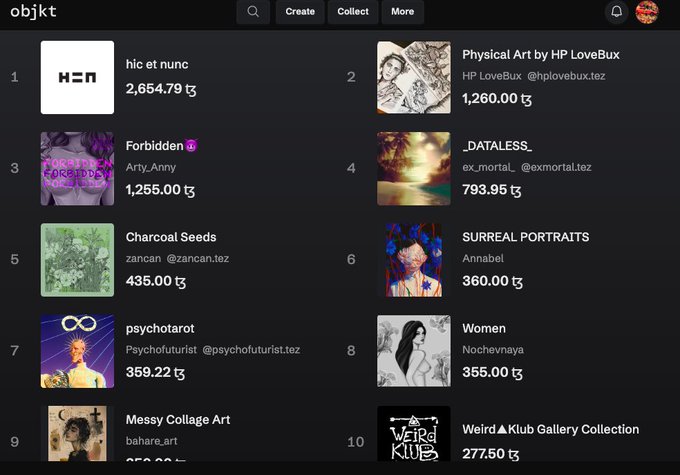
Task: Click the 'SURREAL PORTRAITS' title
Action: coord(526,237)
